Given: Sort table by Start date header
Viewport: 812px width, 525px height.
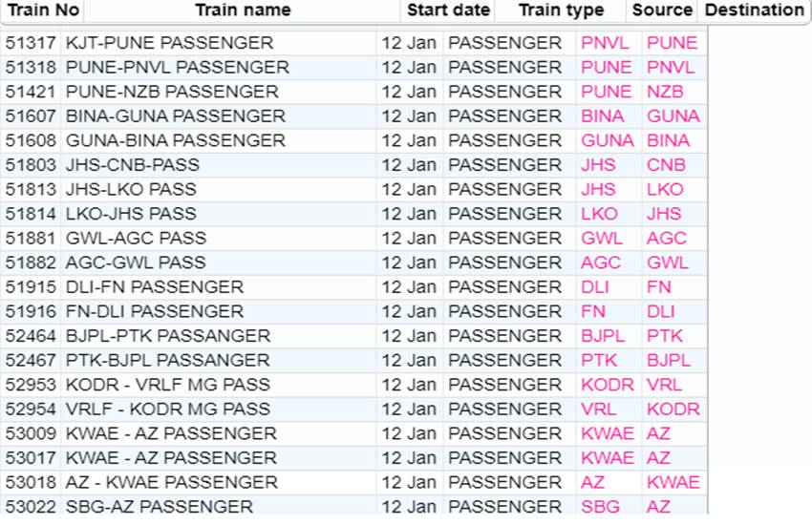Looking at the screenshot, I should click(448, 10).
